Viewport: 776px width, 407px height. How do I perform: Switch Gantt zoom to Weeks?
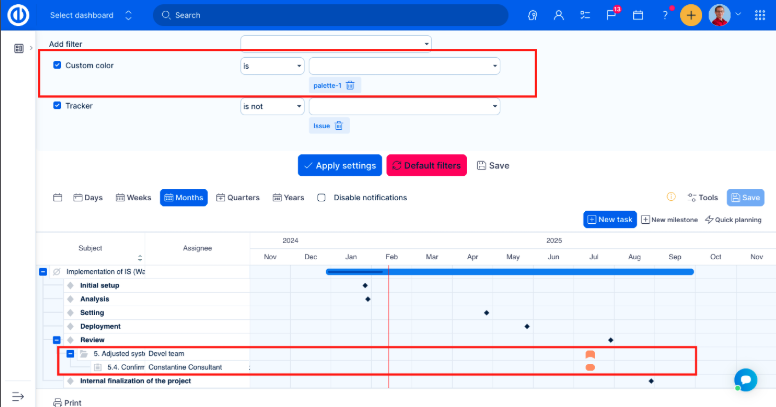[x=133, y=198]
